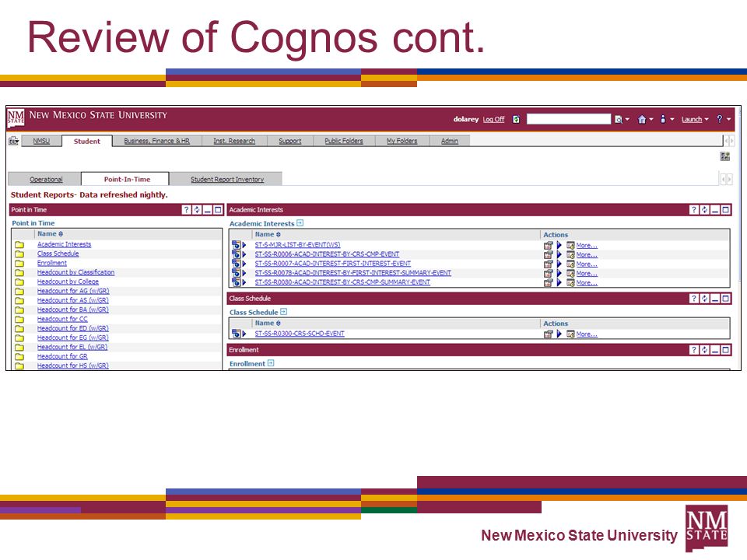The width and height of the screenshot is (747, 560).
Task: Click report icon beside ST-SS-R0080 row
Action: point(237,282)
